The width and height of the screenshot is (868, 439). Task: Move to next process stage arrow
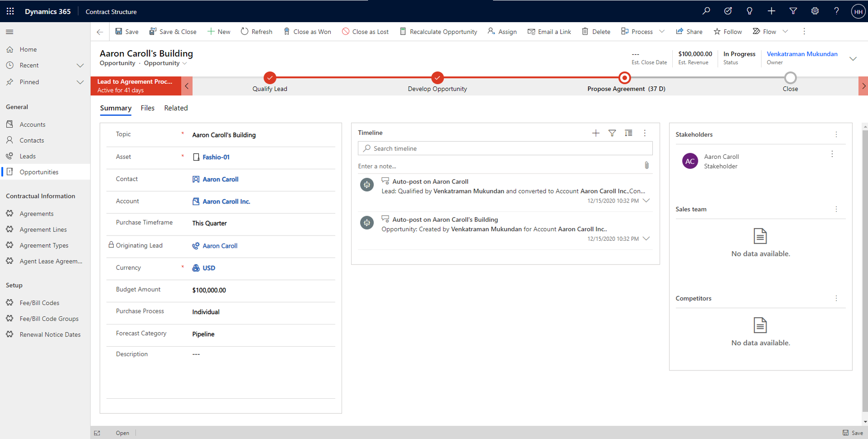point(863,86)
